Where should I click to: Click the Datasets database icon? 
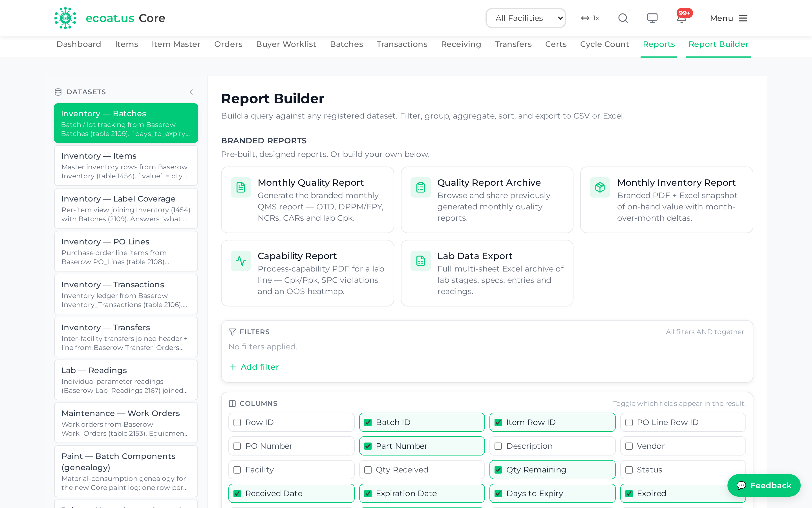pos(58,92)
